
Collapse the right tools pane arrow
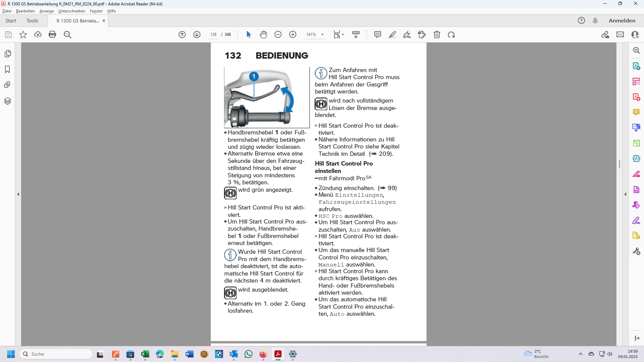tap(625, 194)
